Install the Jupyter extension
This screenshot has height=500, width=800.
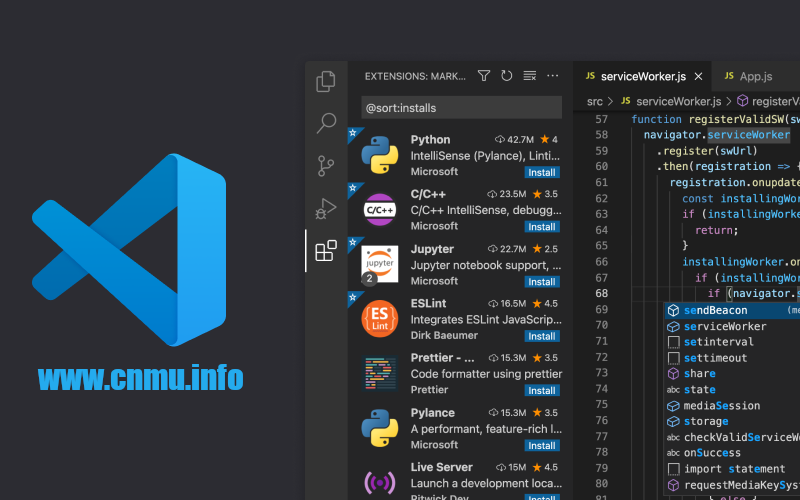tap(542, 282)
